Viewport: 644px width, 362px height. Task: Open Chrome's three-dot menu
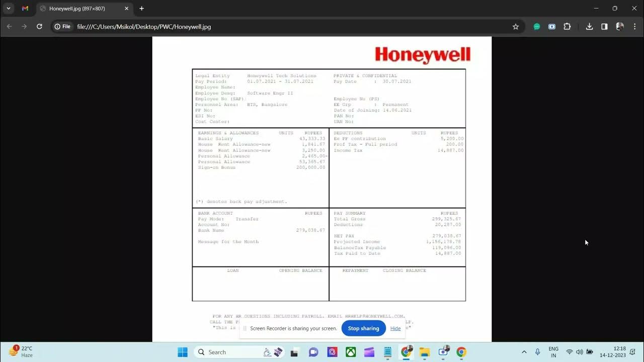coord(634,27)
